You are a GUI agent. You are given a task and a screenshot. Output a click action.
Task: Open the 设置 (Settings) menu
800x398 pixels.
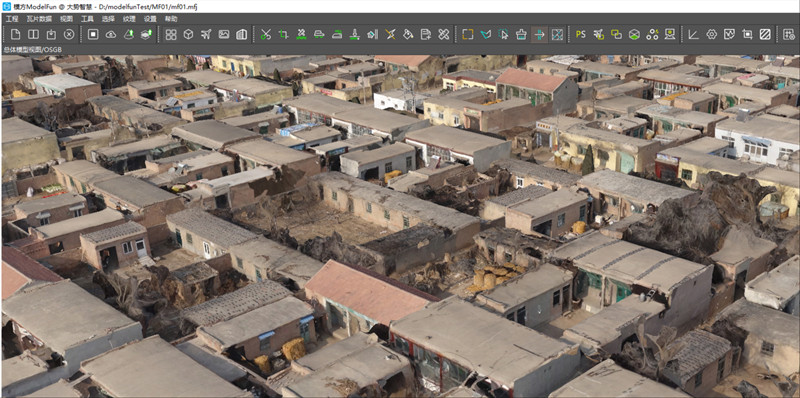point(150,19)
